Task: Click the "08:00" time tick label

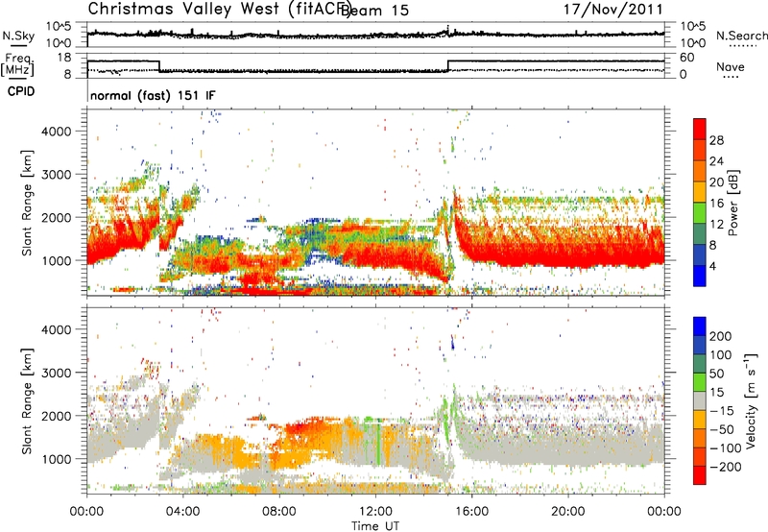Action: [x=279, y=512]
